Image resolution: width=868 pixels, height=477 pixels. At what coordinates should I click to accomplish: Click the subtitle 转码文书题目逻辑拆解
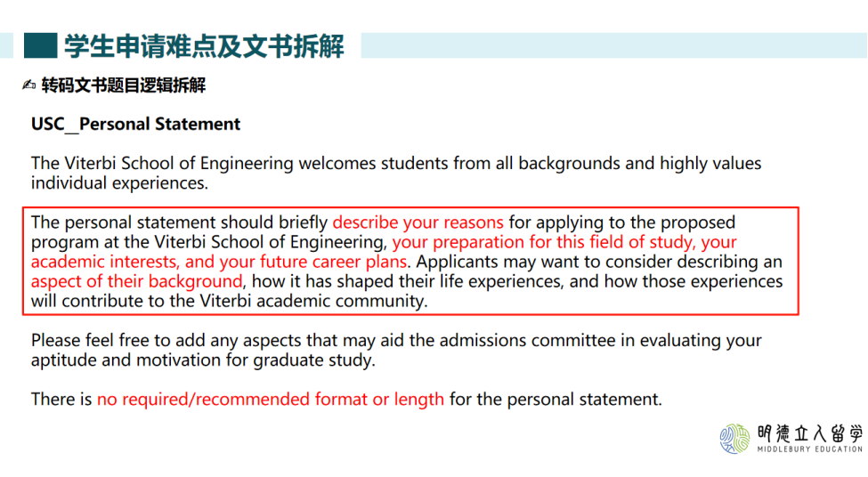(123, 85)
